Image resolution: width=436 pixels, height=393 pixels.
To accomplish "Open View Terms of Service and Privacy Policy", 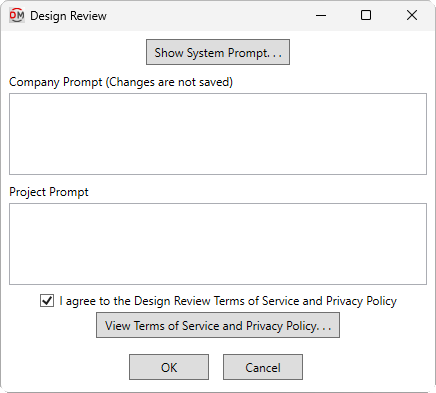I will click(218, 325).
